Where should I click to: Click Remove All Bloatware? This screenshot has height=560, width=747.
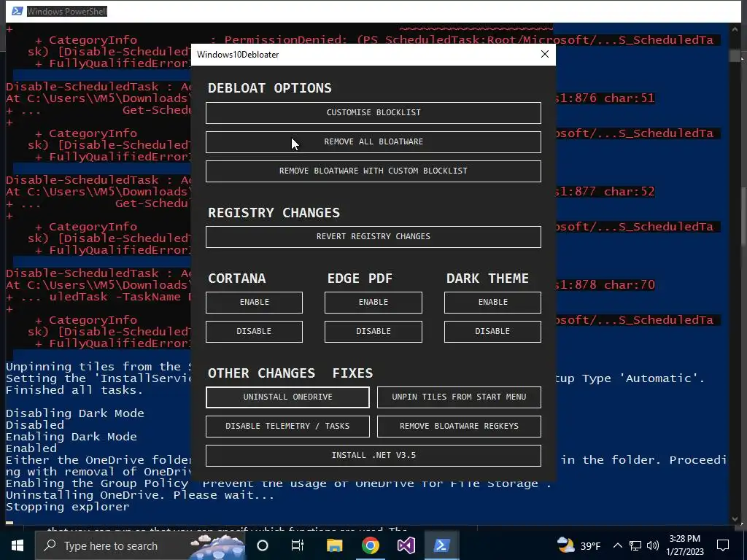pos(373,142)
